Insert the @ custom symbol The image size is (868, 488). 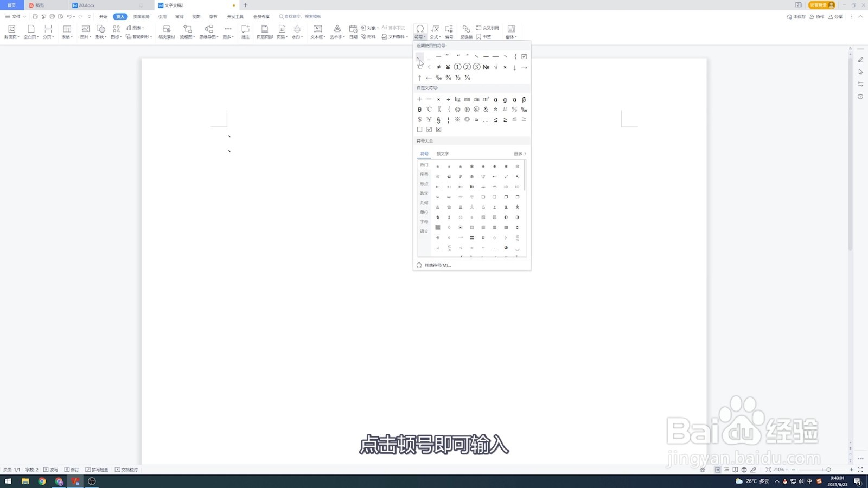pyautogui.click(x=476, y=110)
